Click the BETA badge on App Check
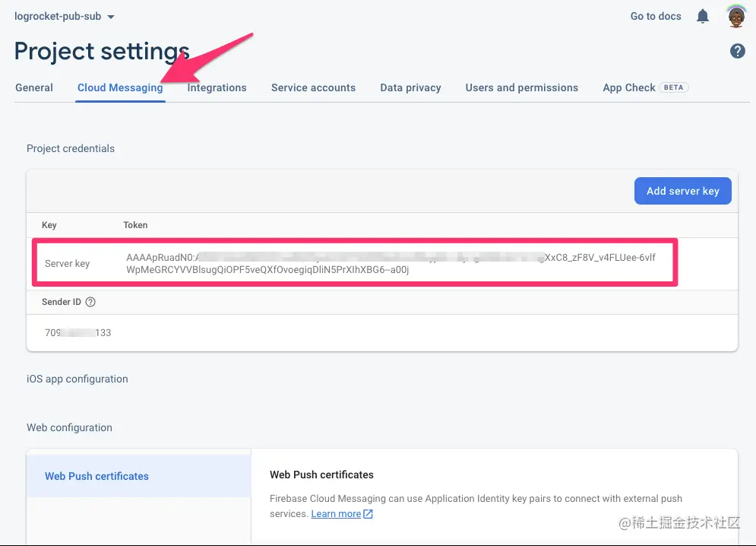This screenshot has width=756, height=546. coord(673,87)
